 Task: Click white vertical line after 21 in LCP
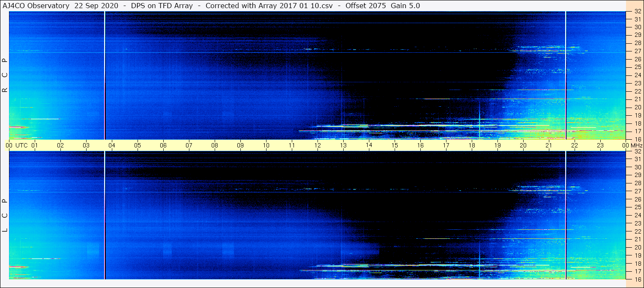click(x=566, y=214)
